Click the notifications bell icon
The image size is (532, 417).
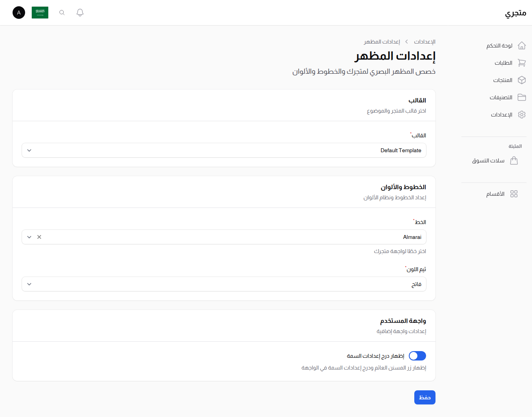coord(80,12)
